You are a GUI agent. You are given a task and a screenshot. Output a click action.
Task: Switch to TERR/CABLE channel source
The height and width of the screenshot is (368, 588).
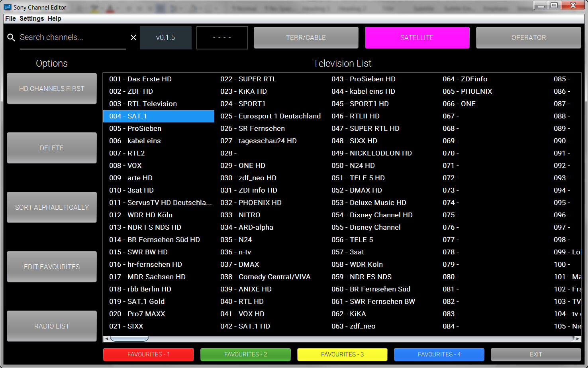tap(306, 37)
